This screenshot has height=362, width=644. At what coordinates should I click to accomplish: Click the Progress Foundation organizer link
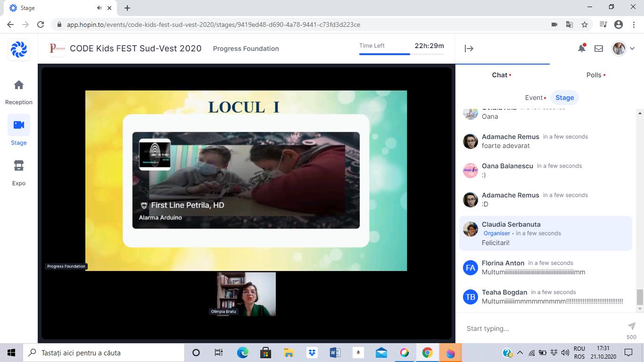click(246, 49)
